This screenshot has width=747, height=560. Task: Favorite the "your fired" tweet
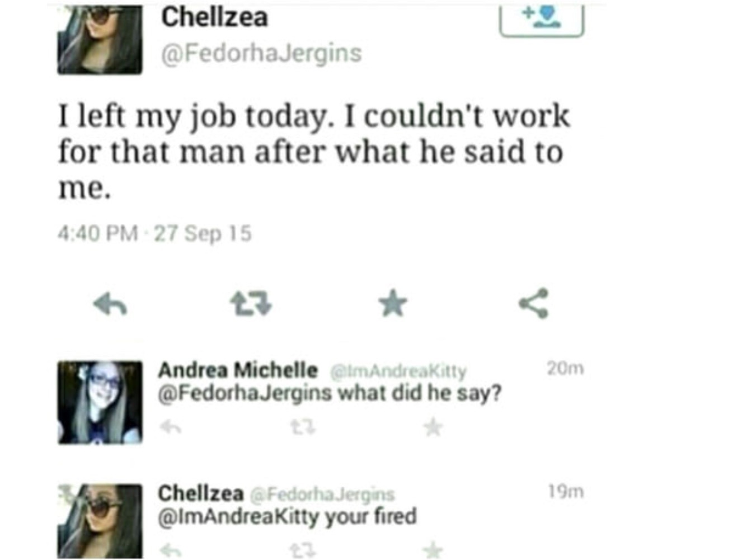tap(433, 550)
